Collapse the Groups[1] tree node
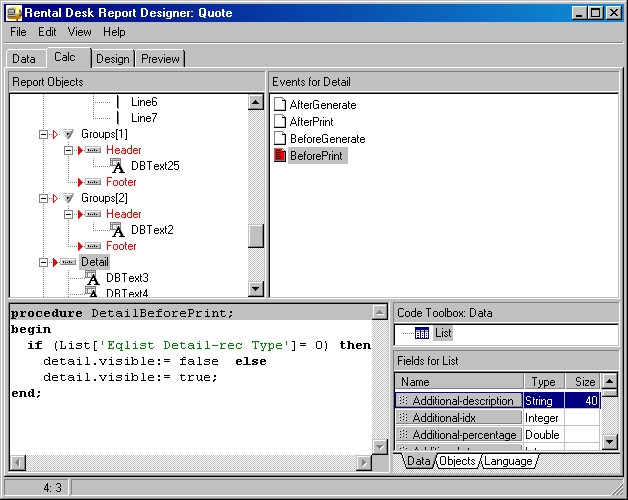 tap(43, 134)
